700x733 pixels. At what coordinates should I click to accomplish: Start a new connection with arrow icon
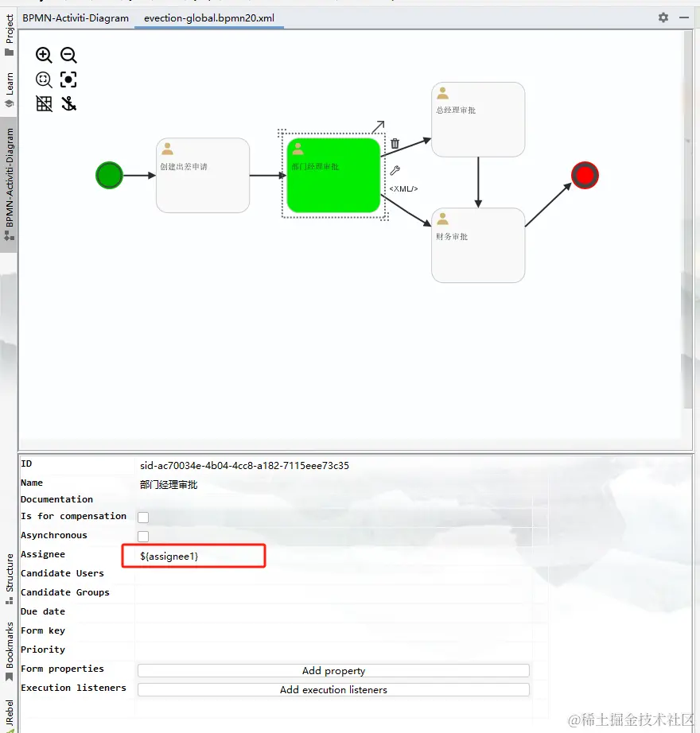pos(378,126)
